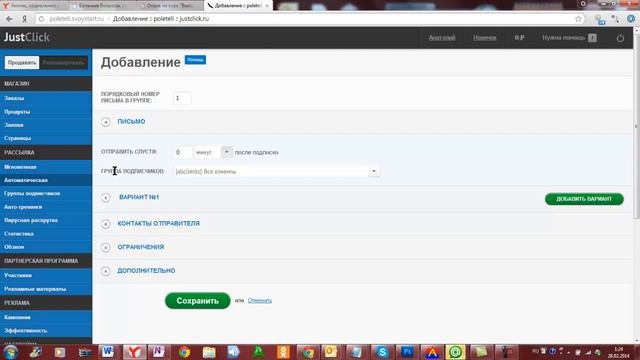Viewport: 640px width, 360px height.
Task: Click the Новичок link in header
Action: tap(484, 38)
